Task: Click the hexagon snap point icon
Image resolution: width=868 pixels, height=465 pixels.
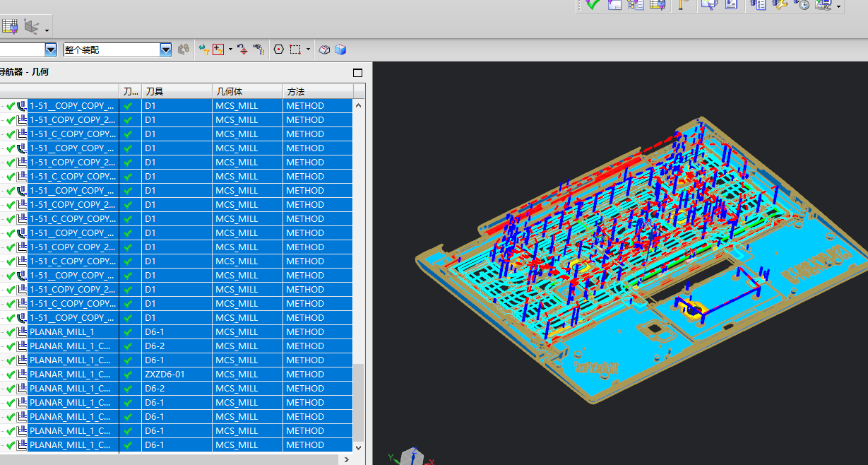Action: (278, 49)
